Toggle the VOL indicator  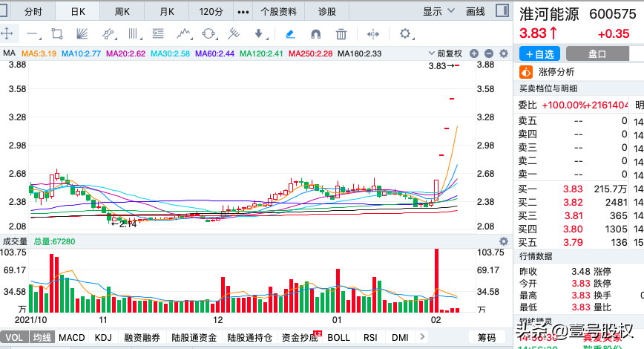[14, 337]
